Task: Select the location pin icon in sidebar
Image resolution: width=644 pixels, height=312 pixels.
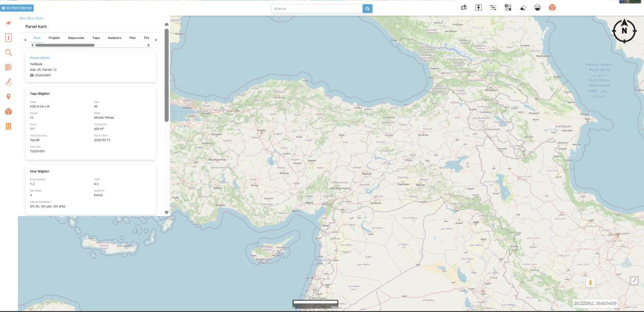Action: pyautogui.click(x=8, y=96)
